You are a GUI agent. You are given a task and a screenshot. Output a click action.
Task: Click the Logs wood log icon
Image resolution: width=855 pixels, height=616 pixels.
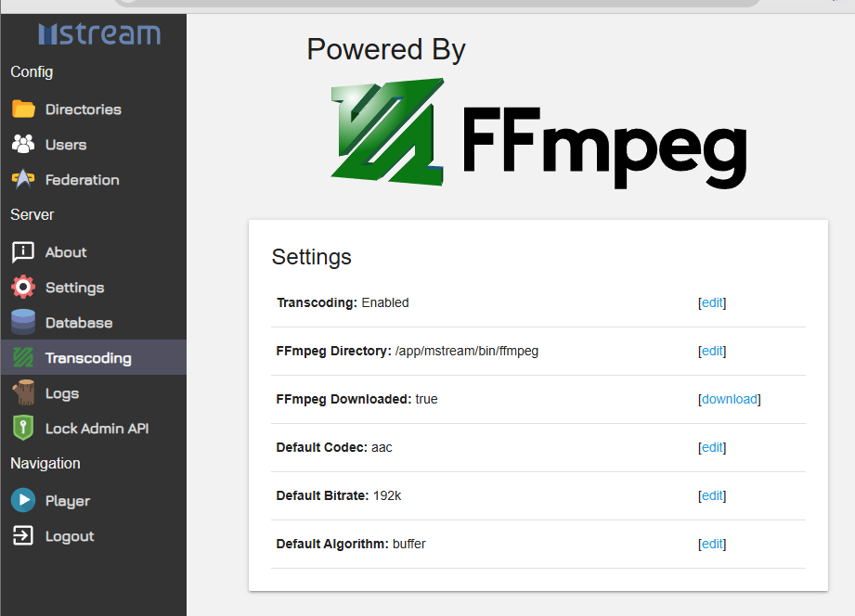[23, 393]
